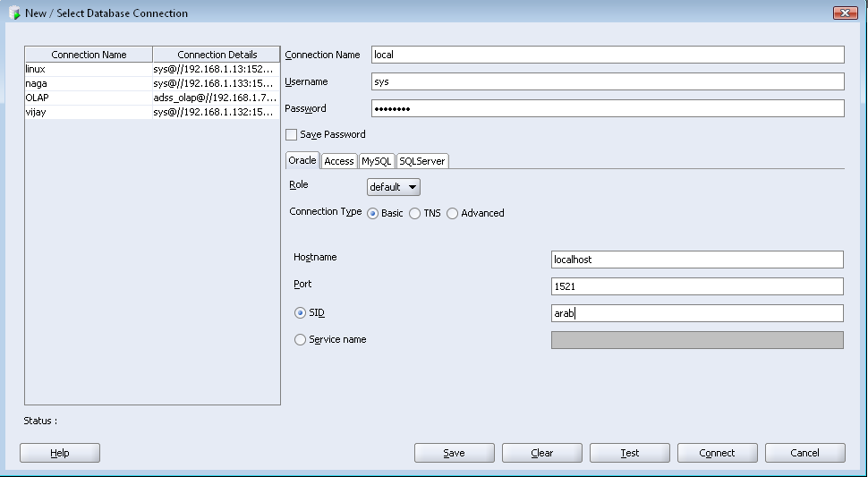Image resolution: width=868 pixels, height=477 pixels.
Task: Click the database connection title bar icon
Action: 14,13
